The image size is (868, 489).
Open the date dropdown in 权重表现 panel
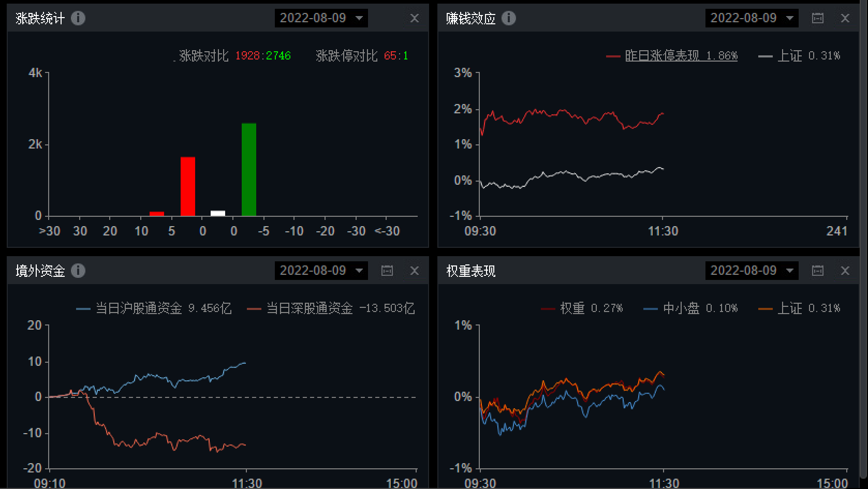752,271
